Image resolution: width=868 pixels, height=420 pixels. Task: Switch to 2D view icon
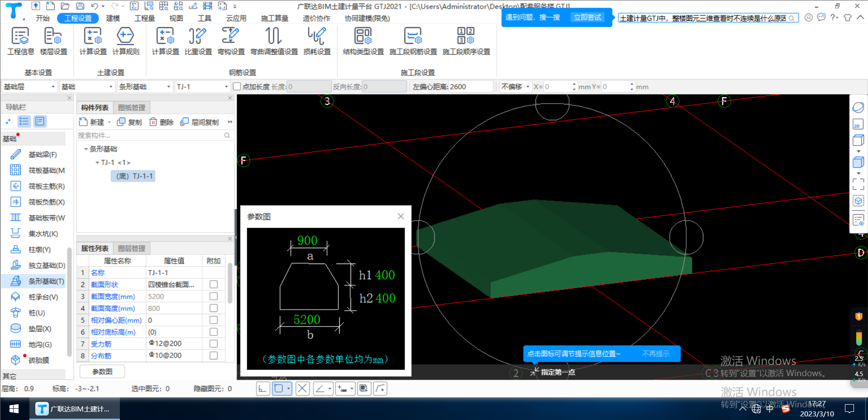(858, 124)
